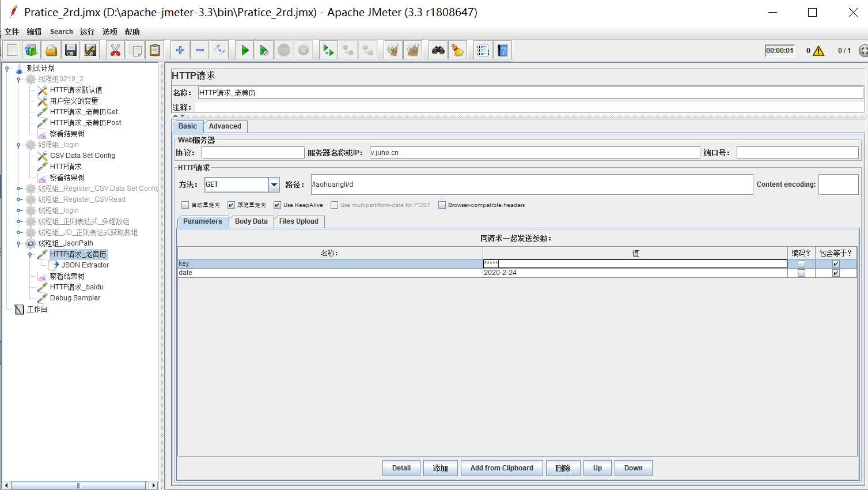This screenshot has width=868, height=490.
Task: Expand the 线程组_JD_正则表达式获取数组 node
Action: tap(19, 232)
